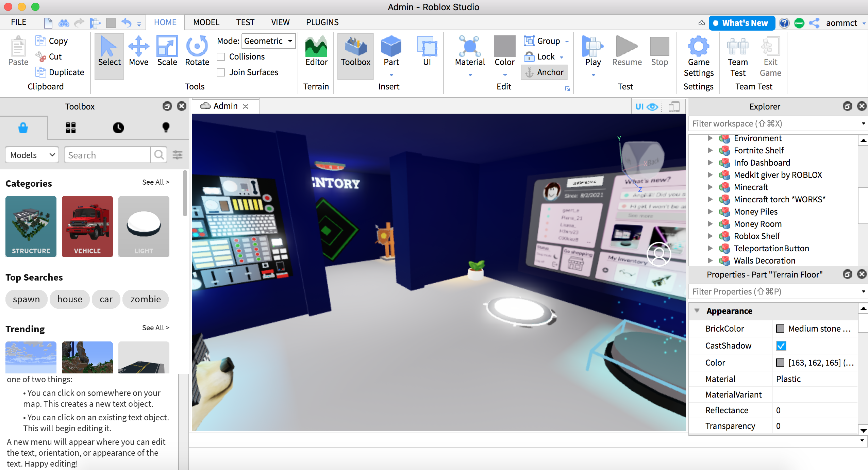The image size is (868, 470).
Task: Click the house top search chip
Action: click(70, 299)
